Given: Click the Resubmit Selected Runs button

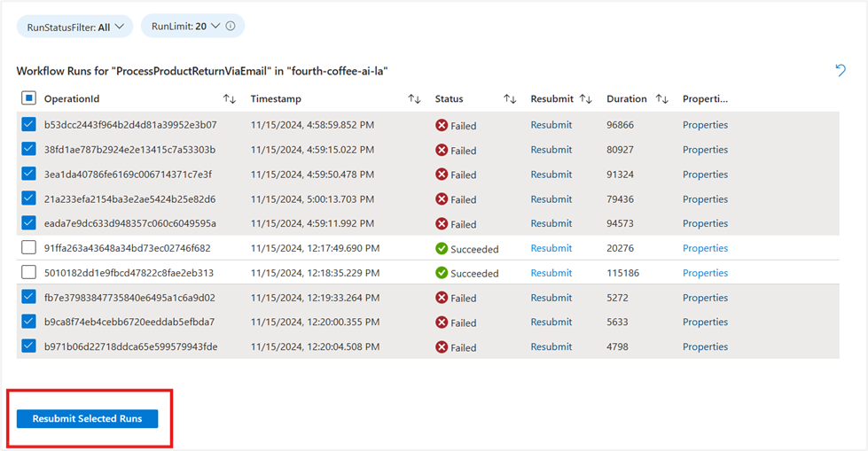Looking at the screenshot, I should pyautogui.click(x=88, y=419).
